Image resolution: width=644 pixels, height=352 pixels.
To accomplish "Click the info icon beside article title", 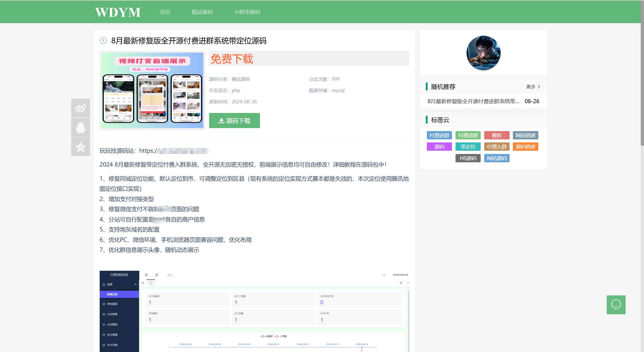I will (103, 41).
